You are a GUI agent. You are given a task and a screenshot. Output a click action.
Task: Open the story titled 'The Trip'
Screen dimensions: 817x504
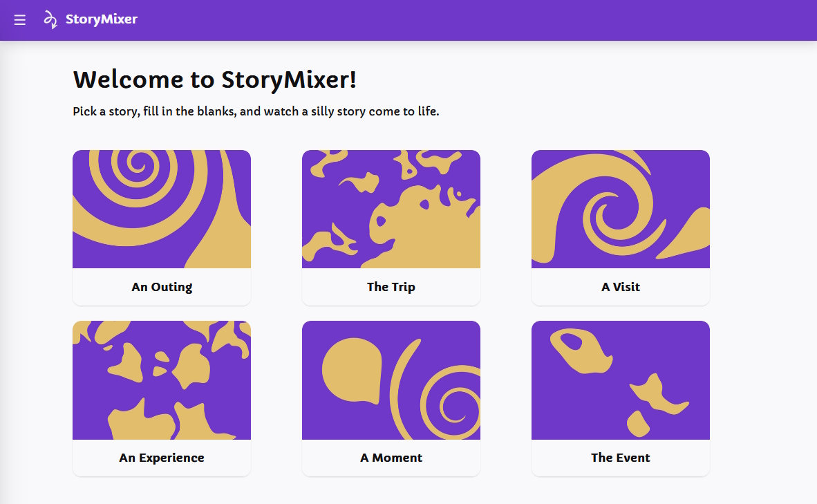click(x=391, y=286)
